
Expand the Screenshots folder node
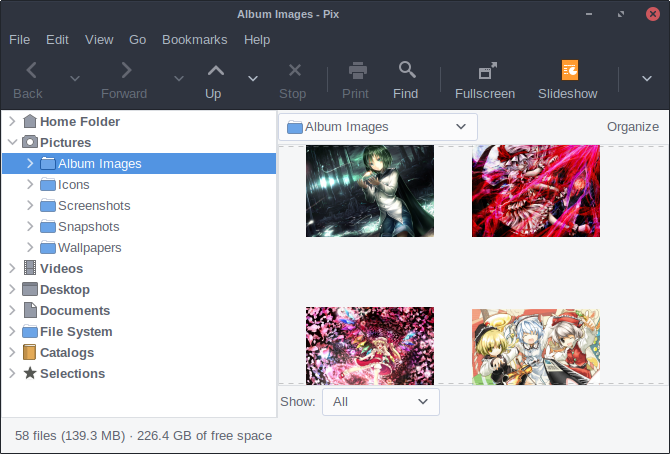coord(30,205)
